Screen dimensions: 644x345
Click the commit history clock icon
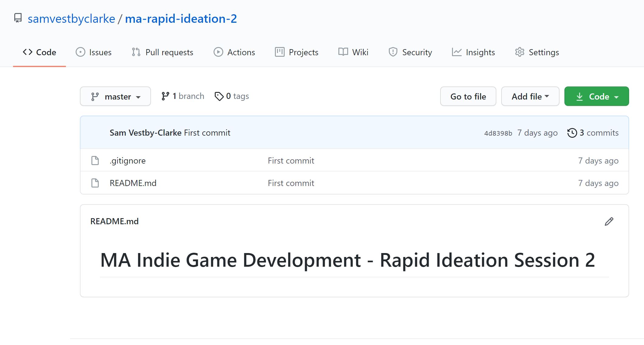[572, 133]
